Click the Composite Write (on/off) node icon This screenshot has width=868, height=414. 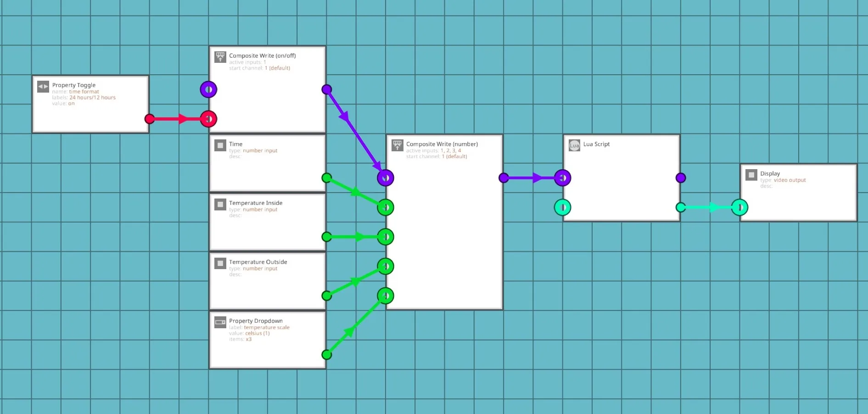click(220, 57)
